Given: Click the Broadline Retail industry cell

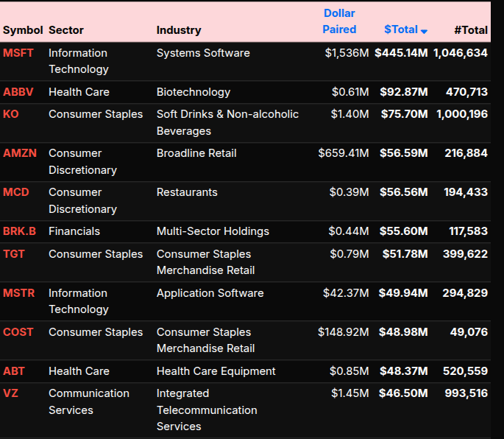Looking at the screenshot, I should coord(196,153).
